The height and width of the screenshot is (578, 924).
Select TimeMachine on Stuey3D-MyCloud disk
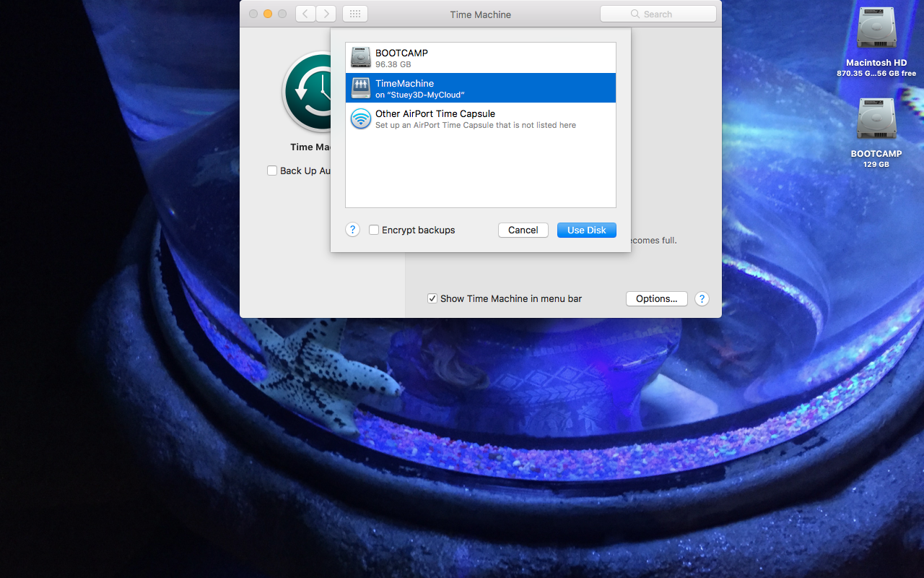(x=480, y=88)
